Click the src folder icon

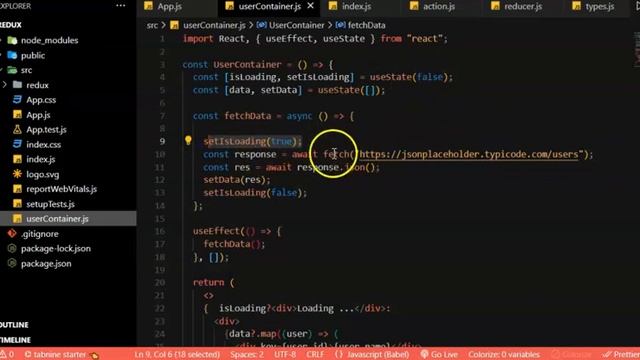coord(13,70)
